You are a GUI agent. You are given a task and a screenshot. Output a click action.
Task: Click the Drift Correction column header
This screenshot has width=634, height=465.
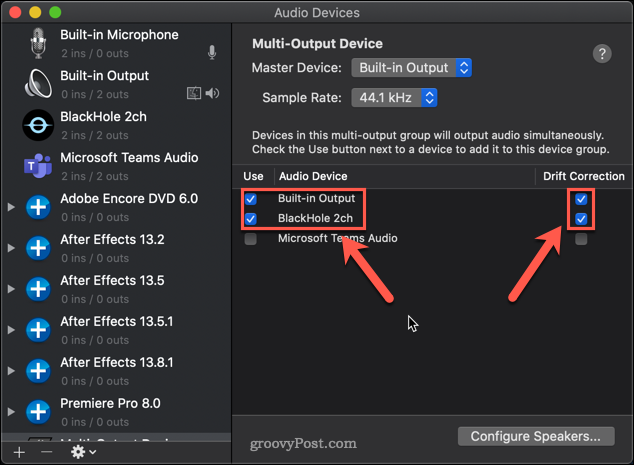tap(582, 176)
